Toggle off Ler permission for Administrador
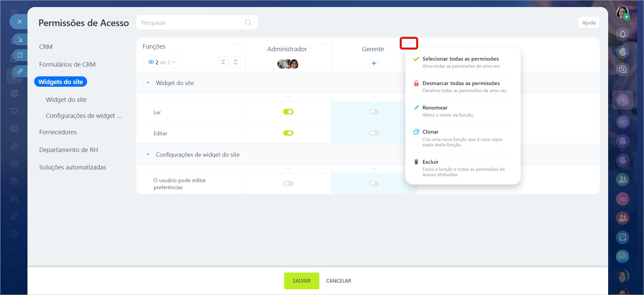644x295 pixels. tap(288, 112)
